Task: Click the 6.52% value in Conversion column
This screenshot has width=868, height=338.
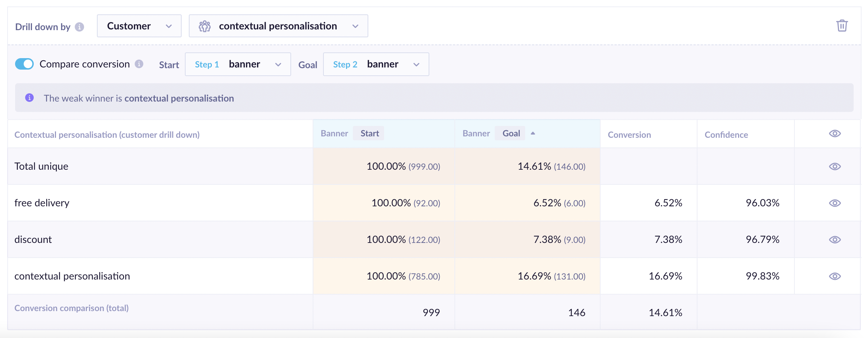Action: tap(668, 203)
